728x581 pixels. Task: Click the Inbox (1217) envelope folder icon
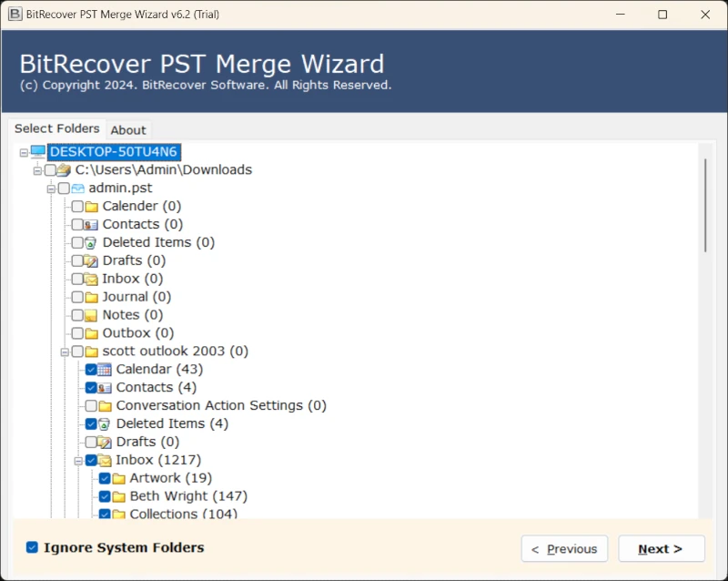(105, 460)
